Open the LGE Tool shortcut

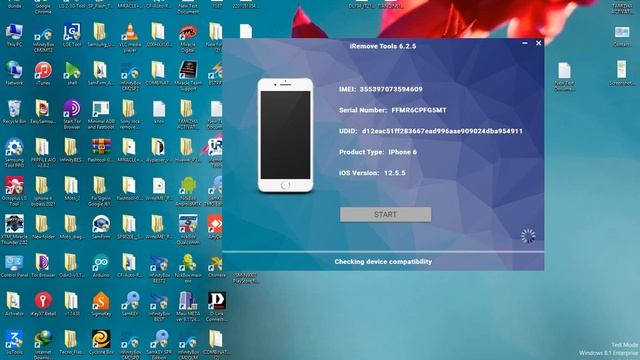coord(72,35)
